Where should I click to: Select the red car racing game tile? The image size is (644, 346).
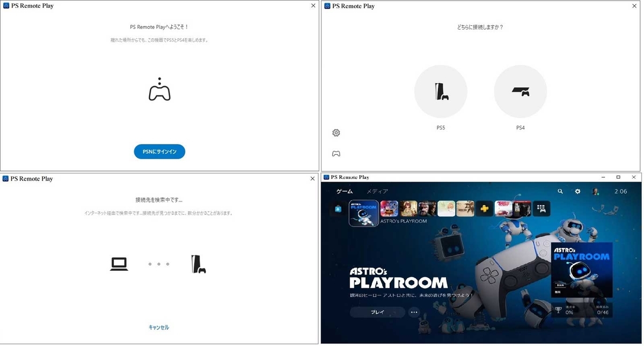click(x=504, y=208)
